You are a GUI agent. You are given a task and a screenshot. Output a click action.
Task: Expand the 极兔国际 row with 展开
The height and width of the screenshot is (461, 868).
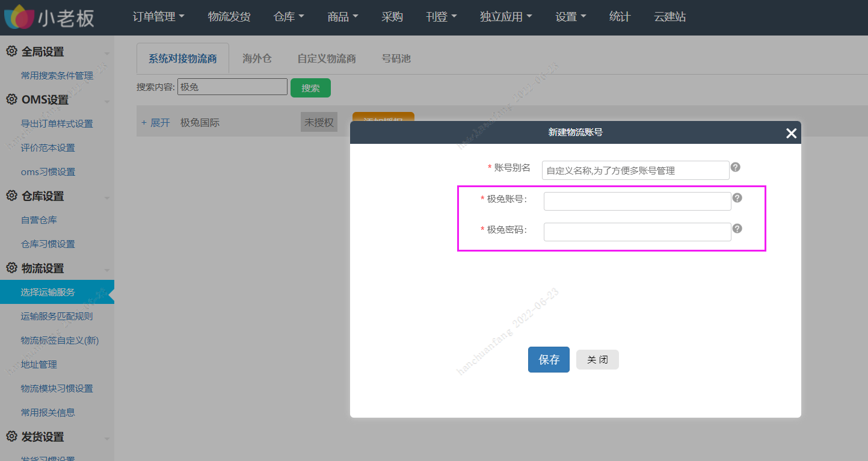pyautogui.click(x=156, y=122)
